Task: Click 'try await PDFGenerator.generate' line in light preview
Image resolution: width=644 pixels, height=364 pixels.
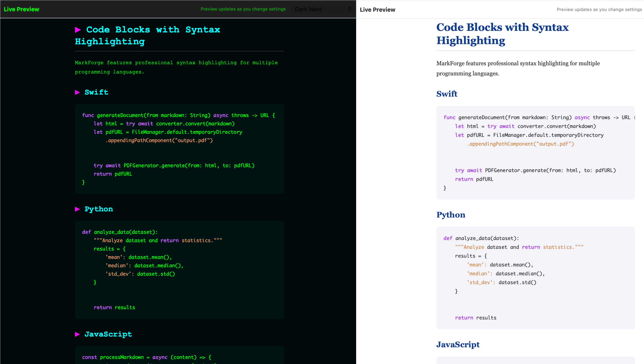Action: (x=535, y=171)
